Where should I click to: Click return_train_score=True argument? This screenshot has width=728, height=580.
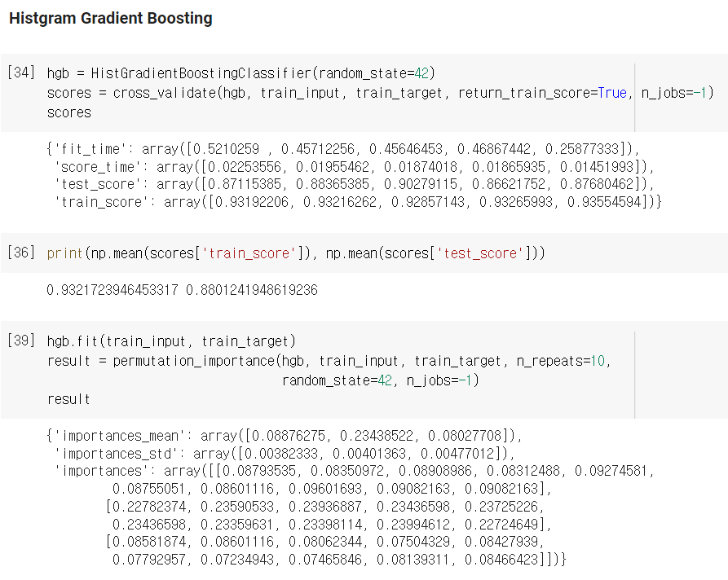[542, 93]
